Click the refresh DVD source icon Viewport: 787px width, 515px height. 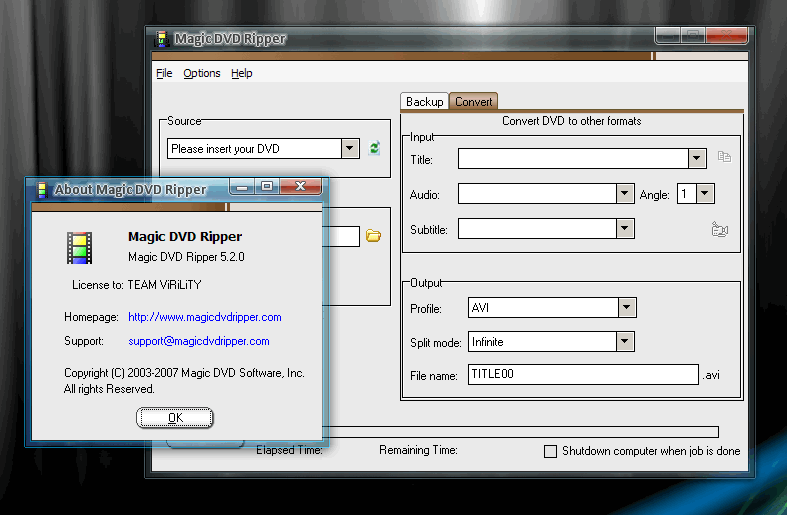374,149
